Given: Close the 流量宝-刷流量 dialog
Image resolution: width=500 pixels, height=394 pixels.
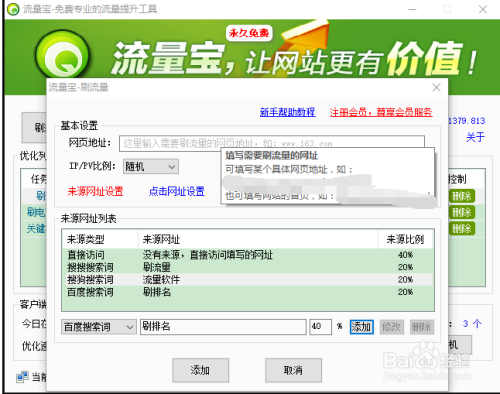Looking at the screenshot, I should tap(436, 87).
